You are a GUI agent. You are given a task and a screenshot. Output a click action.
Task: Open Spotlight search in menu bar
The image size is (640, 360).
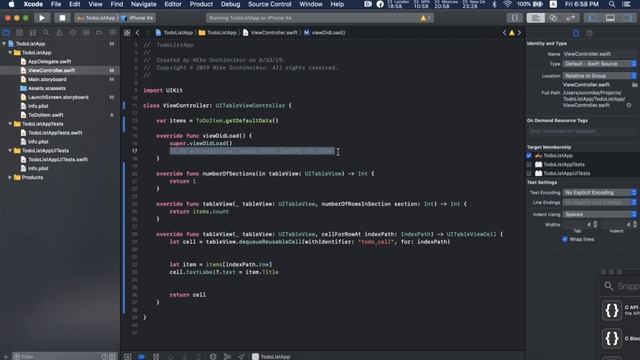(x=611, y=4)
